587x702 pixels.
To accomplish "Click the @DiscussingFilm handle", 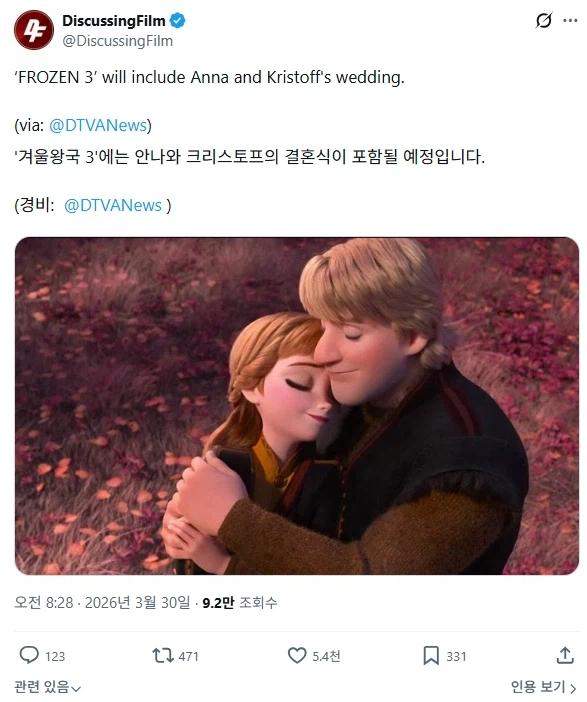I will (117, 41).
